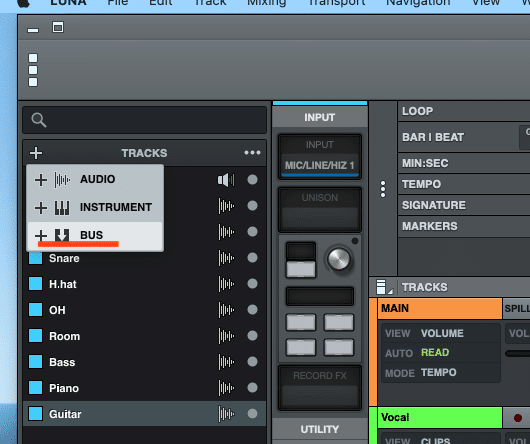
Task: Click the waveform icon on the H.hat row
Action: pos(226,284)
